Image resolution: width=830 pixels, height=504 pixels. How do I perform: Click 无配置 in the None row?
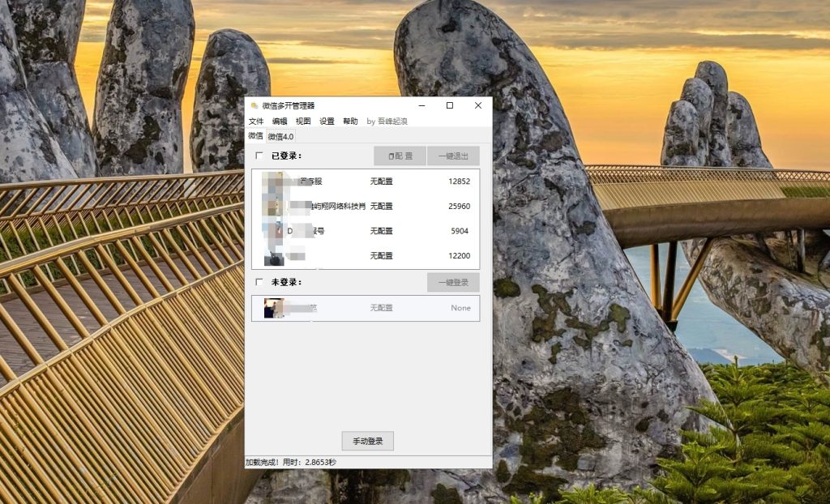(381, 308)
